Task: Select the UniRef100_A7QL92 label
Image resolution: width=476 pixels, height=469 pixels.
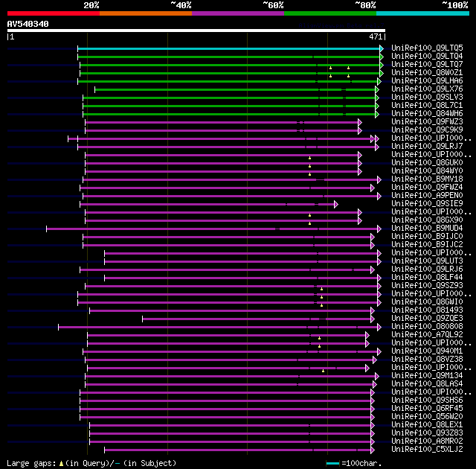Action: pos(427,335)
